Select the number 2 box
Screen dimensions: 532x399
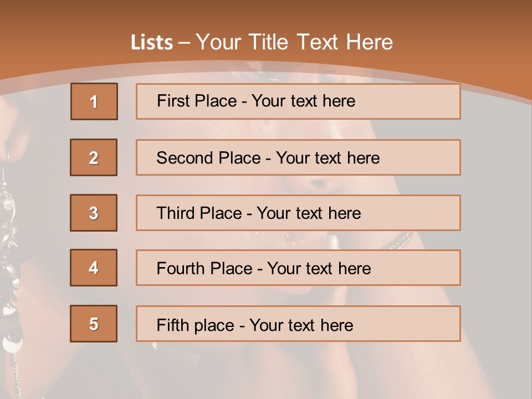[94, 157]
